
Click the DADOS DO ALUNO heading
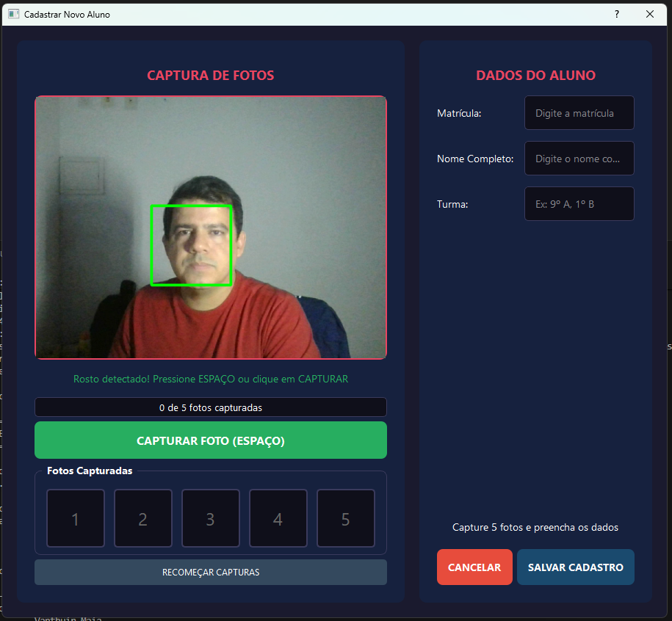pos(535,76)
